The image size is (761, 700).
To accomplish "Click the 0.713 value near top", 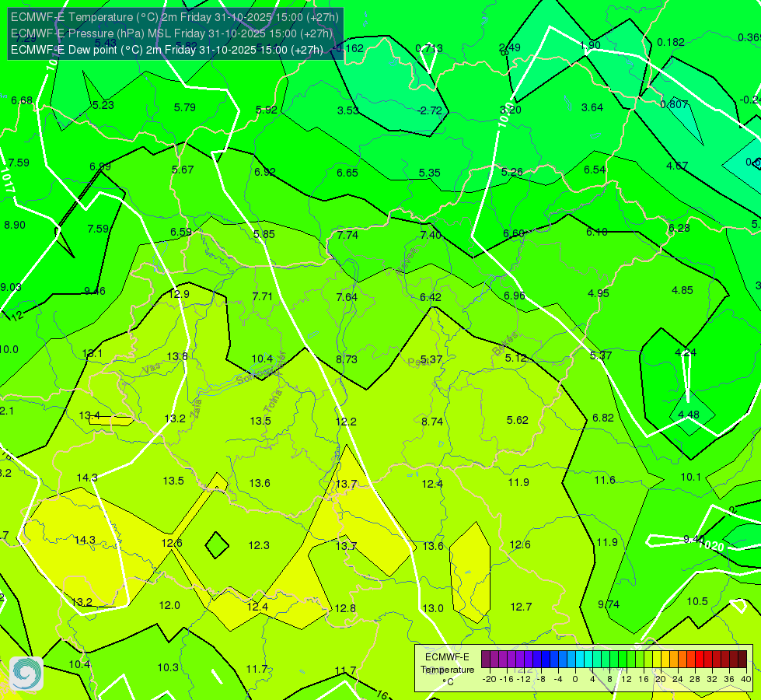I will (x=429, y=48).
